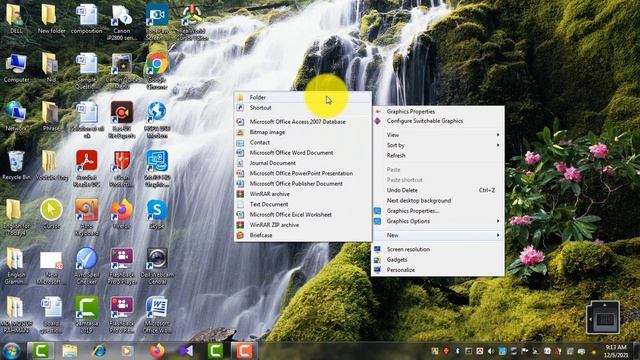Select the Skype desktop shortcut
The image size is (640, 360).
(x=157, y=214)
